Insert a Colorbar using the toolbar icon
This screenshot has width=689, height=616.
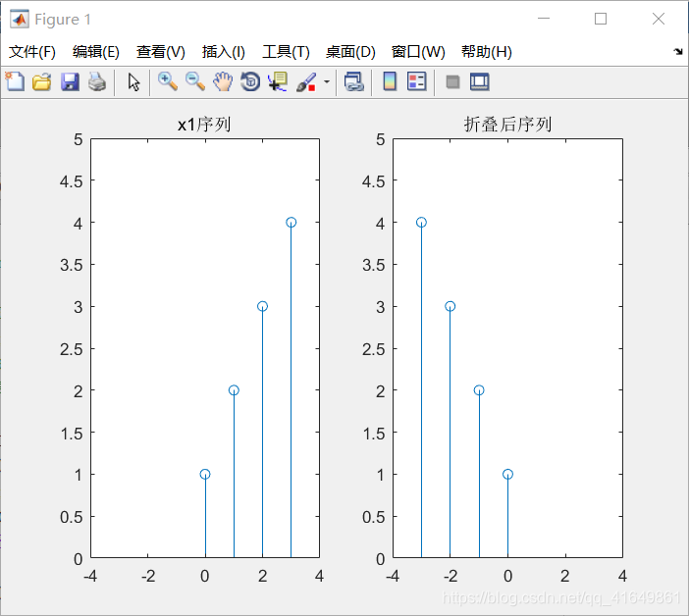pyautogui.click(x=390, y=81)
